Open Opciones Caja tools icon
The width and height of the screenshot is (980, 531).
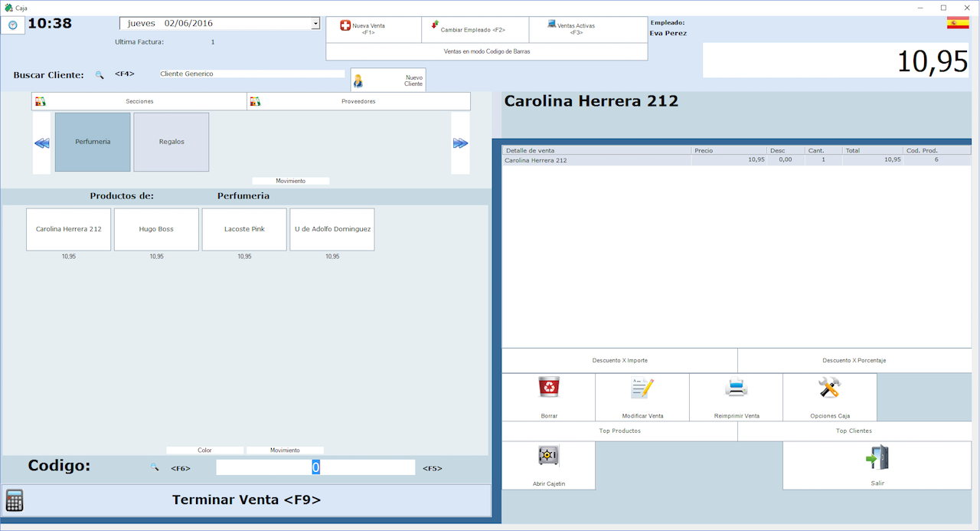(x=829, y=388)
